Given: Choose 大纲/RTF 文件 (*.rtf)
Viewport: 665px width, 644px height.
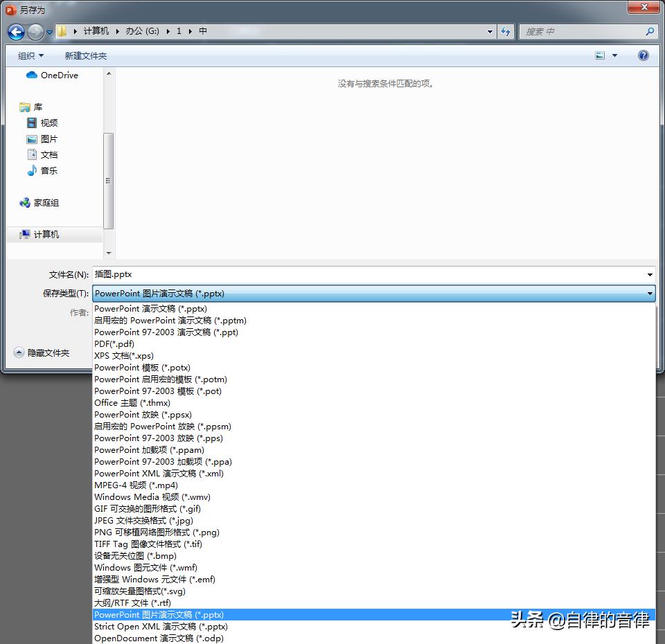Looking at the screenshot, I should [x=373, y=603].
